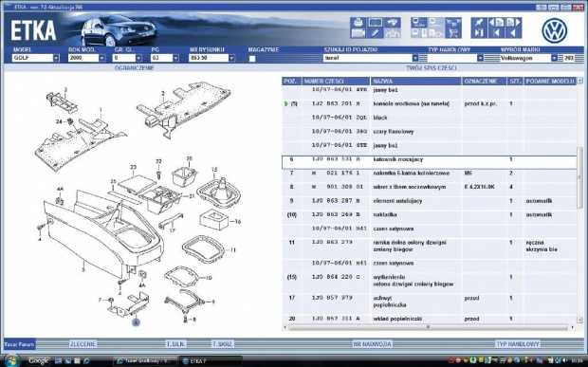This screenshot has width=588, height=367.
Task: Select the pencil edit icon
Action: [375, 33]
